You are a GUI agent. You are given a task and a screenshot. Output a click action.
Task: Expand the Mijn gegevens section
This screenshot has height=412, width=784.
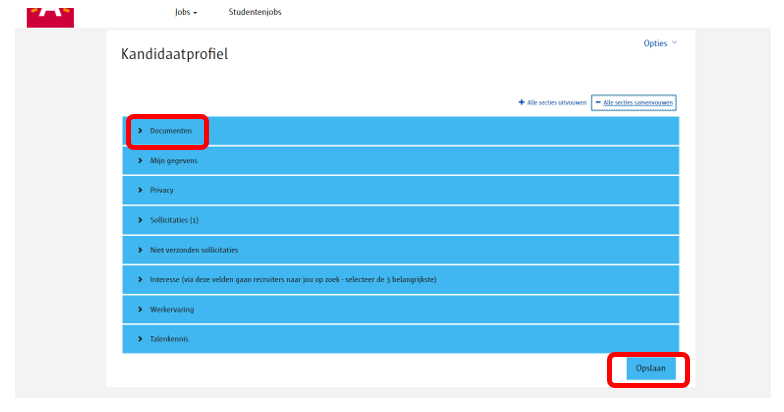tap(173, 160)
